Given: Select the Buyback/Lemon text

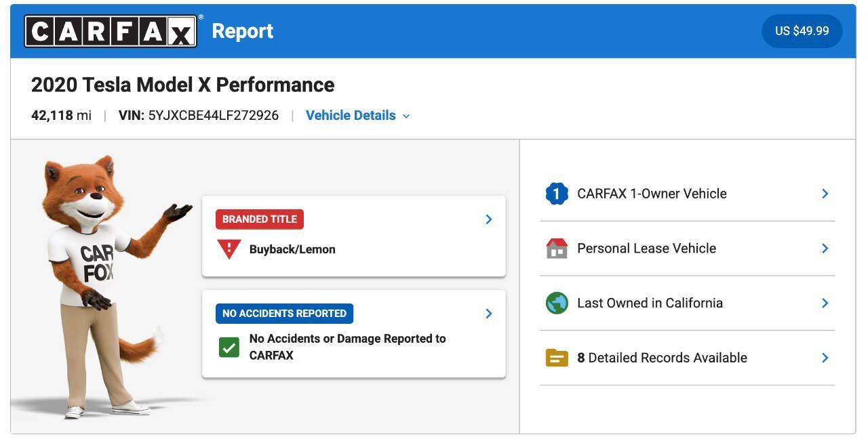Looking at the screenshot, I should 292,249.
